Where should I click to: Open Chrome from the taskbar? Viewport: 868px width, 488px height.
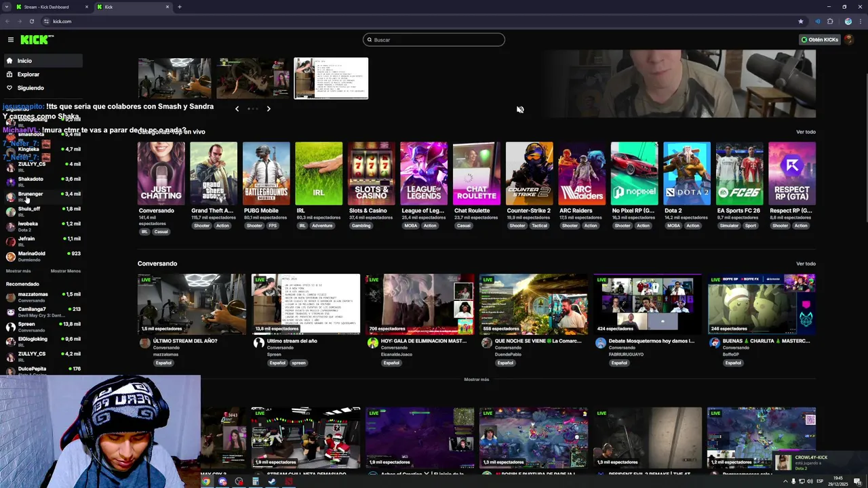tap(206, 482)
